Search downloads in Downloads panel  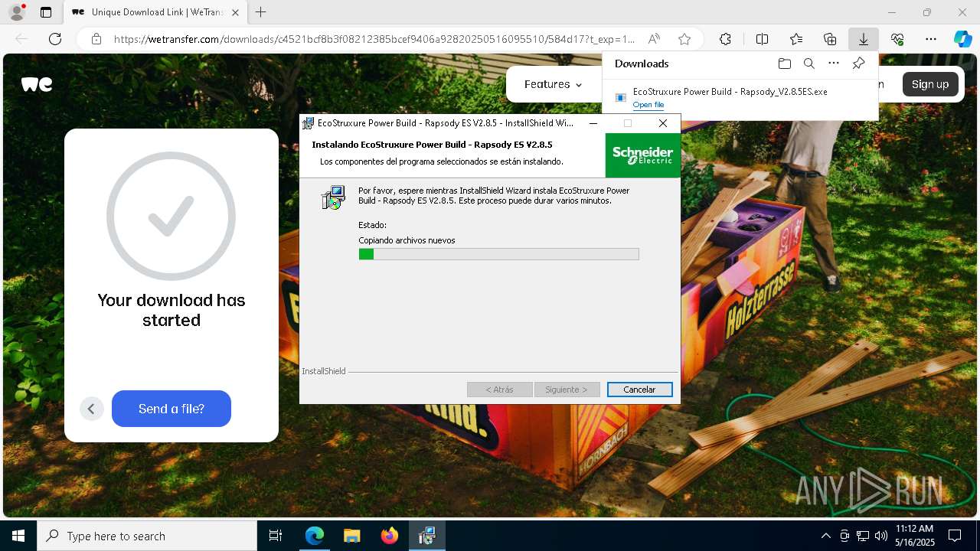tap(808, 64)
